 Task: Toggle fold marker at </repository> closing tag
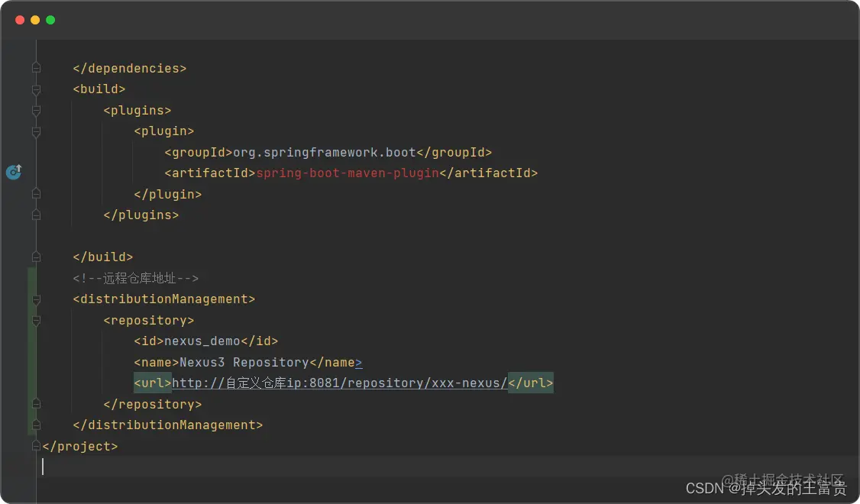[36, 404]
